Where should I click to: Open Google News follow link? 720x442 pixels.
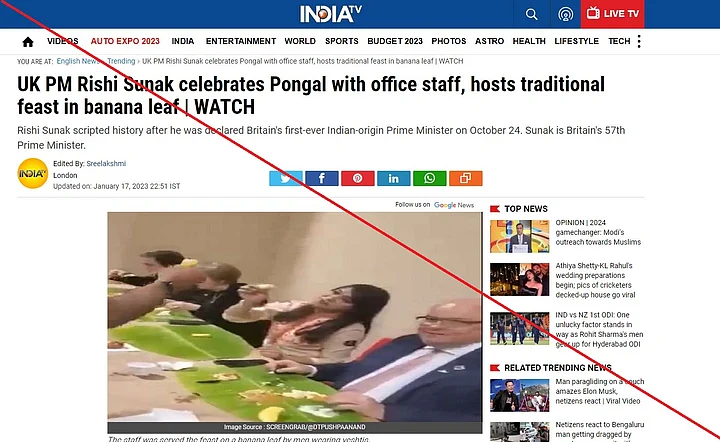point(454,205)
